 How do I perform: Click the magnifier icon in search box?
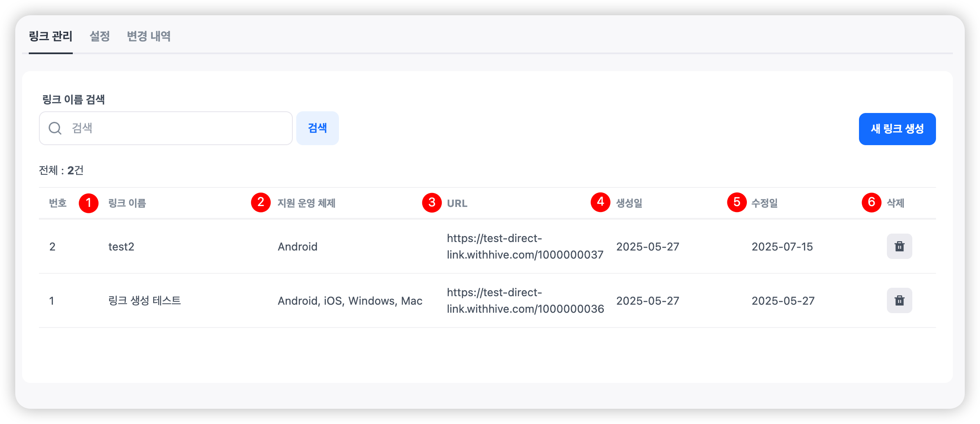pyautogui.click(x=55, y=128)
